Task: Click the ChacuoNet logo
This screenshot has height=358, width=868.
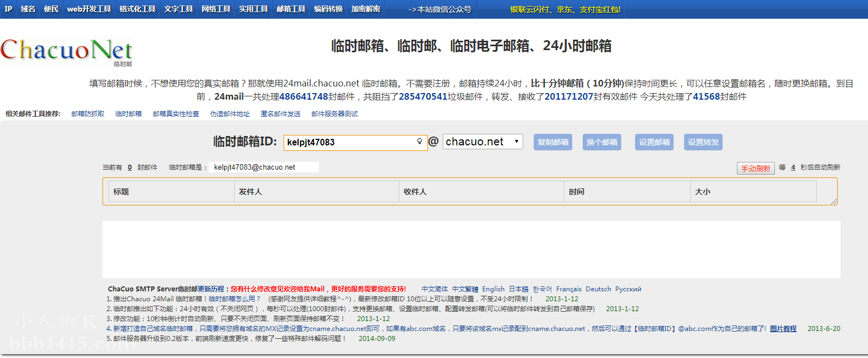Action: pos(67,52)
